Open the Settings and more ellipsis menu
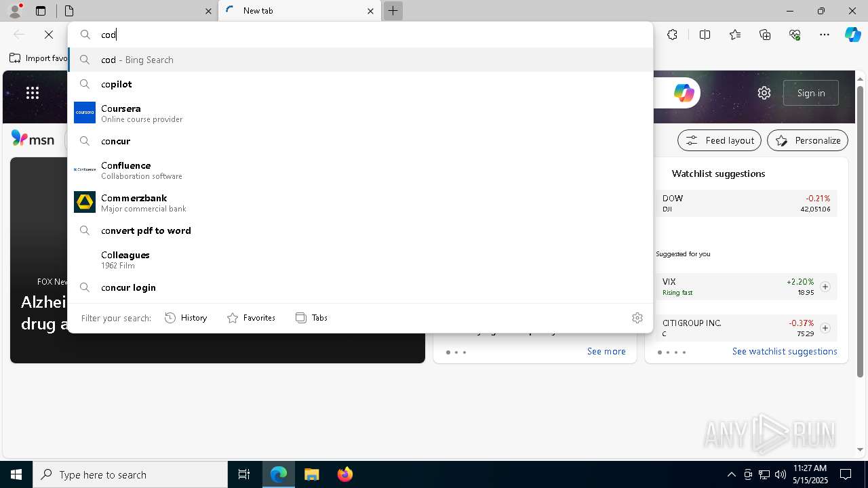The height and width of the screenshot is (488, 868). tap(825, 35)
